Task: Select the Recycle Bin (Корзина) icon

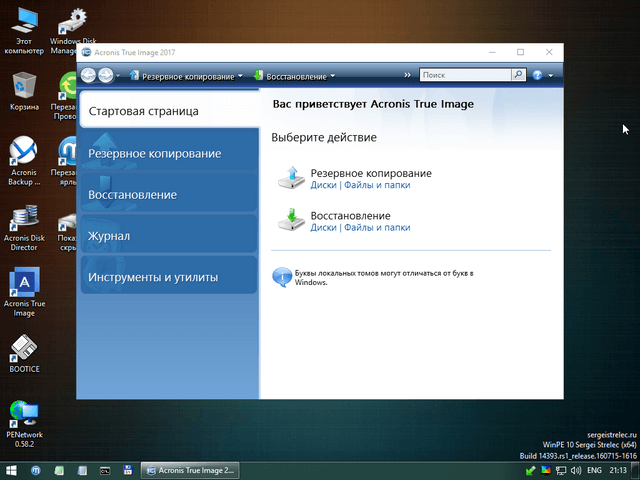Action: pos(24,85)
